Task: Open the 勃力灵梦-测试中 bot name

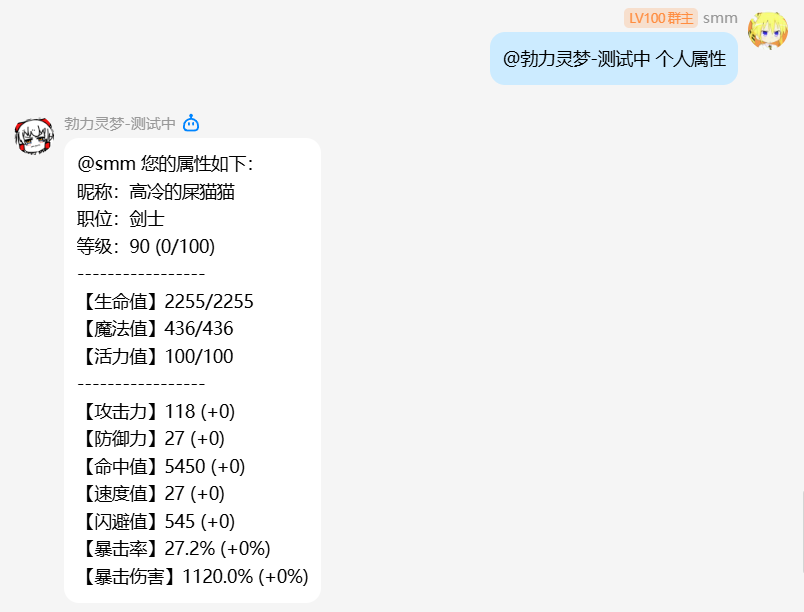Action: tap(120, 124)
